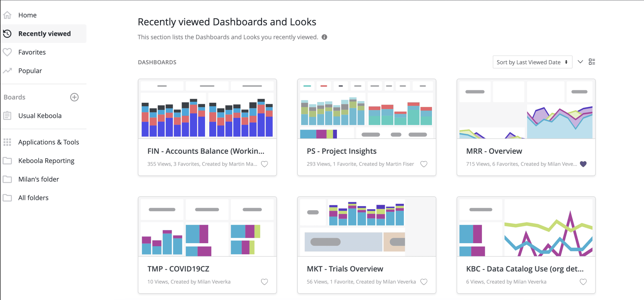Select the Recently viewed menu item
This screenshot has height=300, width=644.
44,34
